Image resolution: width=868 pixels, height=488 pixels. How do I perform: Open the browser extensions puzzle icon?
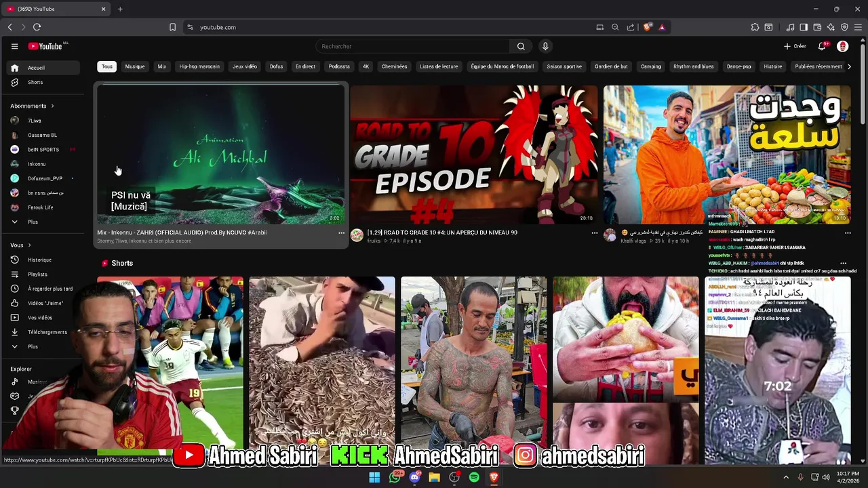[755, 27]
